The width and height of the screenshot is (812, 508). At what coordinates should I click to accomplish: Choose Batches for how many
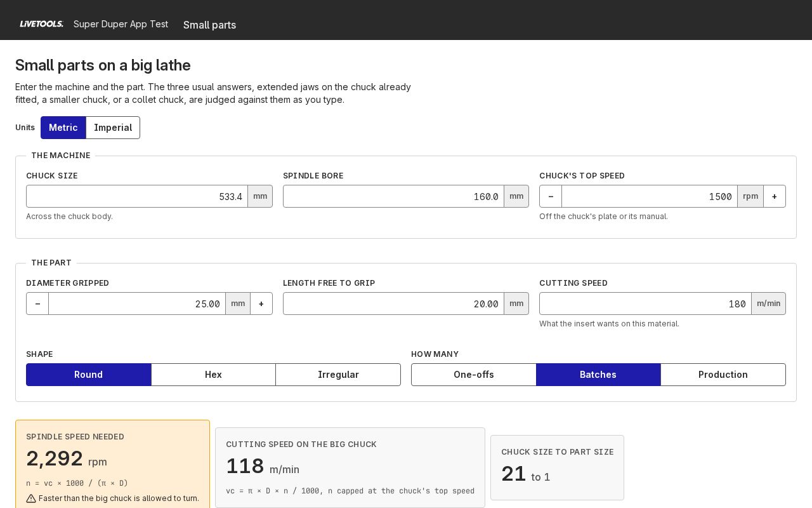(598, 375)
